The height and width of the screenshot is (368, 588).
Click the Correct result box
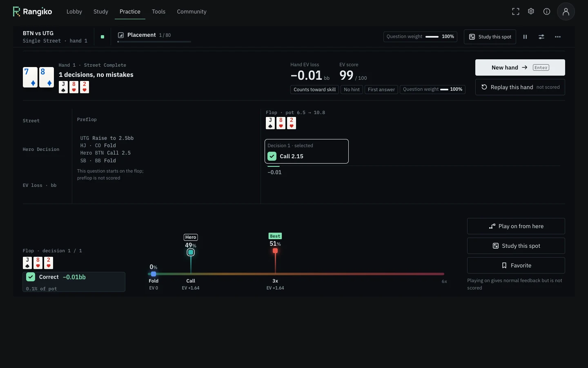click(x=74, y=282)
